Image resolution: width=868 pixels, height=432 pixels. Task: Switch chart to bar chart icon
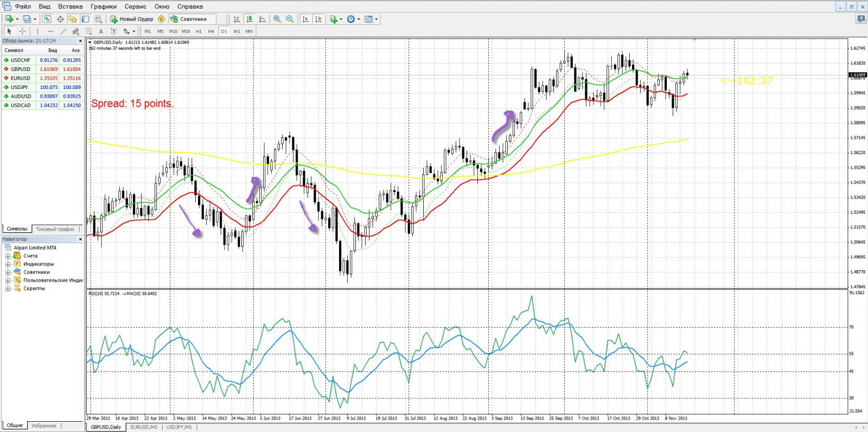pyautogui.click(x=237, y=19)
